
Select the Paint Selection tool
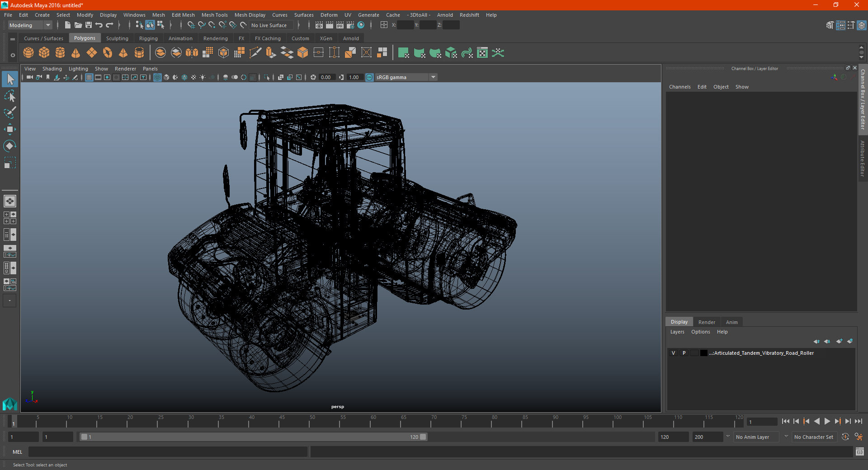(x=9, y=113)
